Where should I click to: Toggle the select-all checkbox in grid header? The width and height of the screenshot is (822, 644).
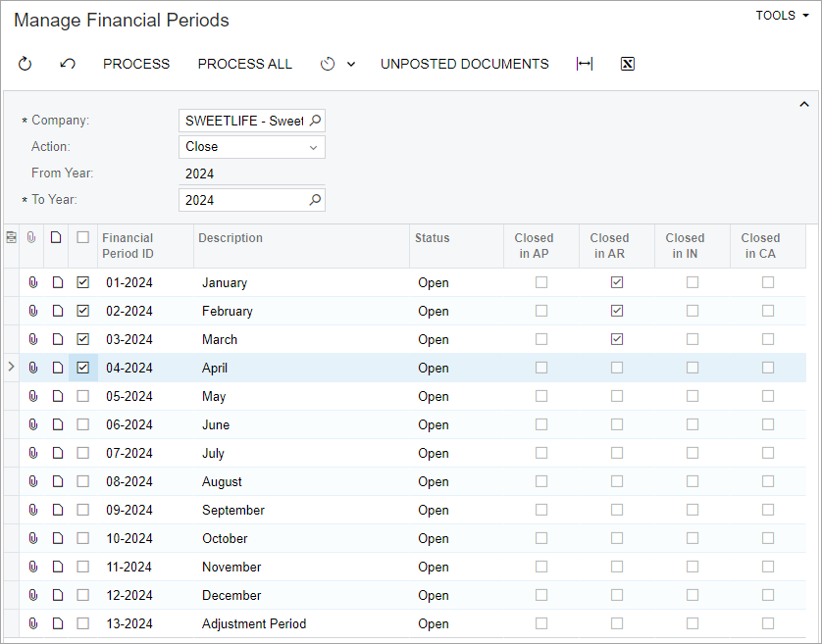coord(83,237)
